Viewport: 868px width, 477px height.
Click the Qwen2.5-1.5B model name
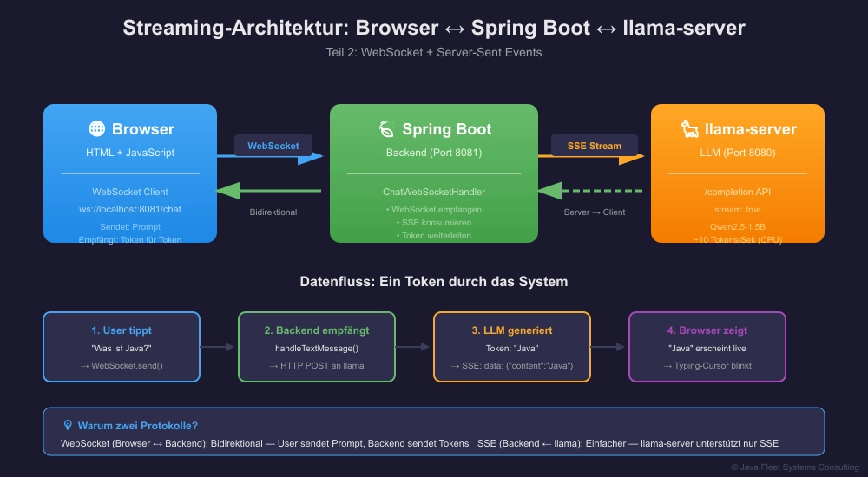738,226
